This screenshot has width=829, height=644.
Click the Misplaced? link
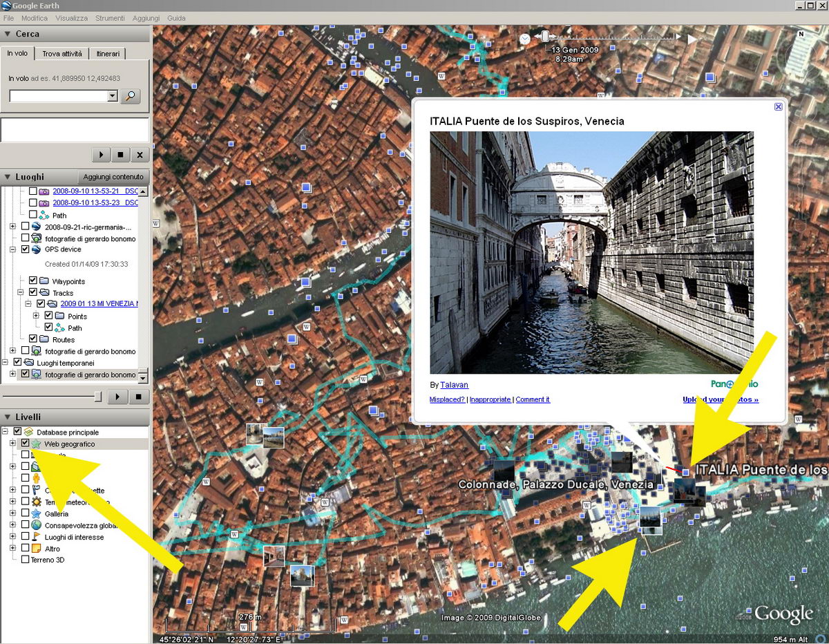click(x=447, y=399)
